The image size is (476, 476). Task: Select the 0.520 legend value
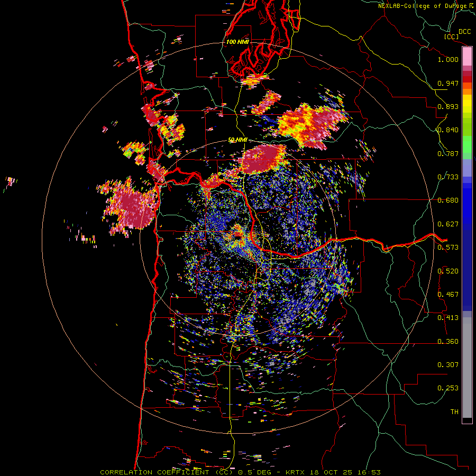tap(448, 271)
